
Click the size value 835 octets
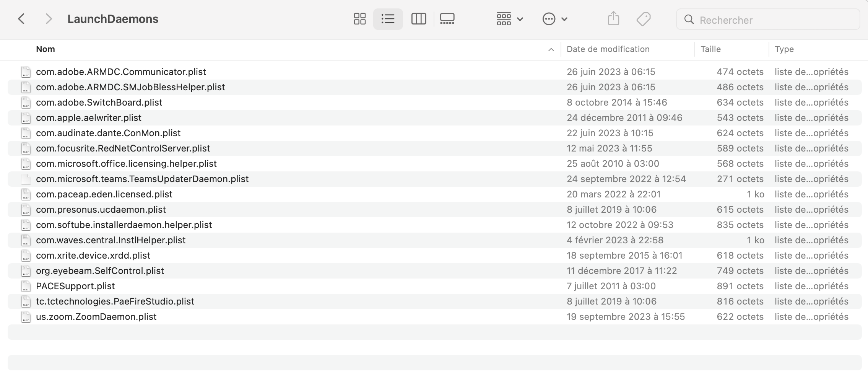coord(740,225)
